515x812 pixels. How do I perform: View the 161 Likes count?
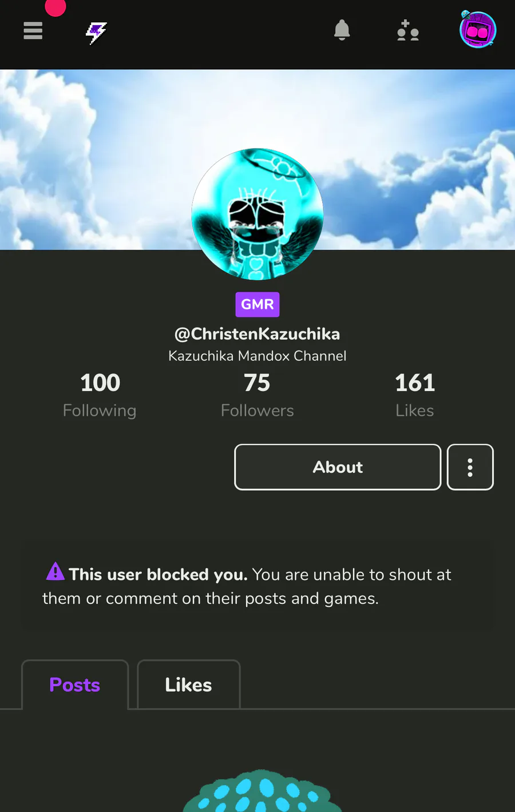click(415, 395)
